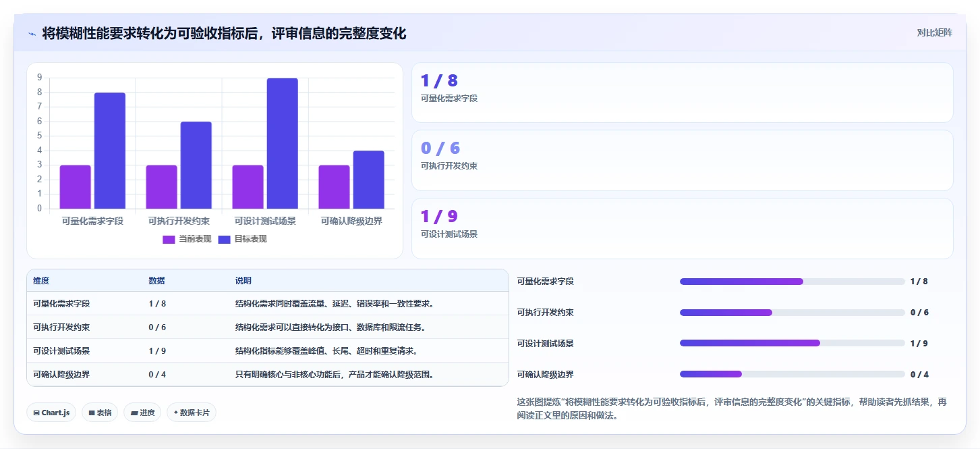The image size is (980, 449).
Task: Click the 可设计测试场景 table row name
Action: pos(61,351)
